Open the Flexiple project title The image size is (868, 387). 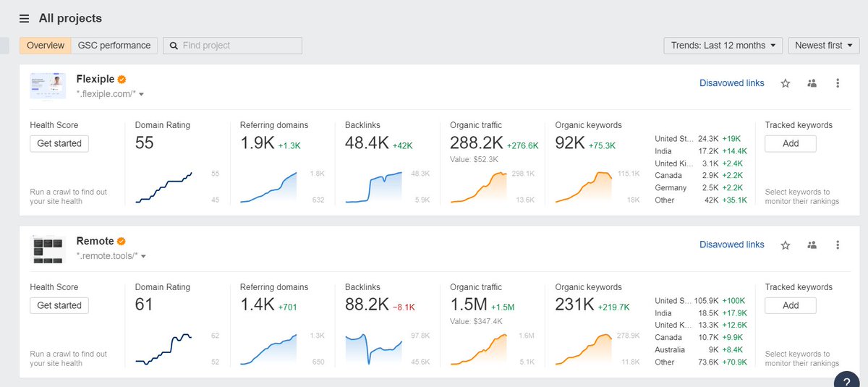(96, 79)
